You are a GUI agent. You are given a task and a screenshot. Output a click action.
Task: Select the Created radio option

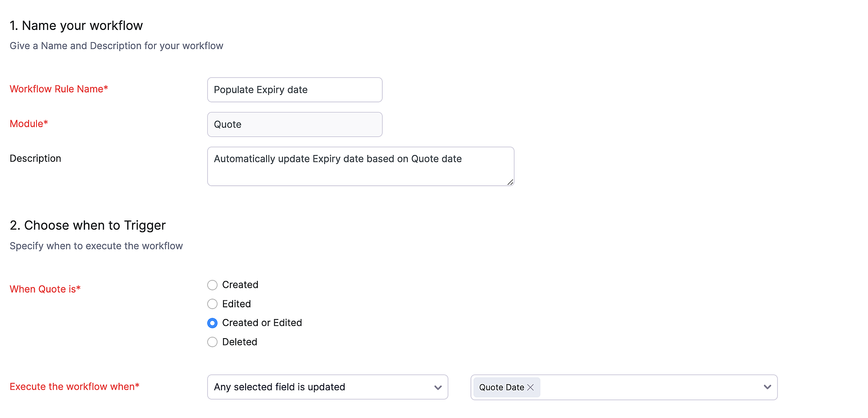tap(212, 285)
